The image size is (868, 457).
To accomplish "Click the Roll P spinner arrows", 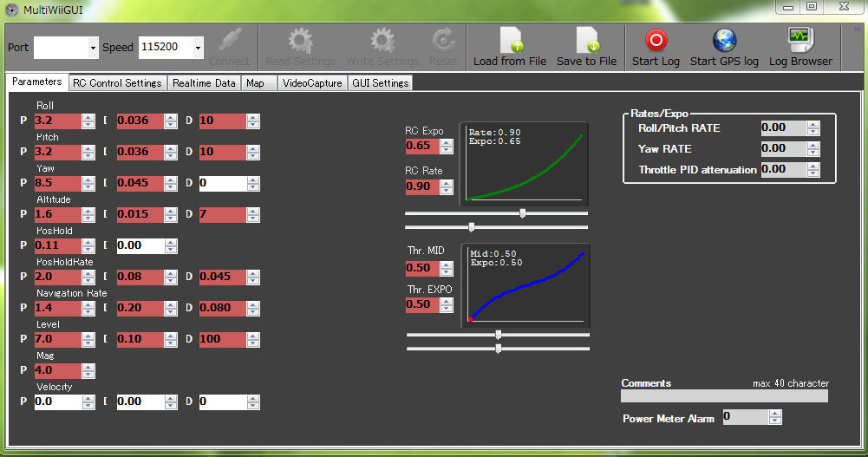I will pyautogui.click(x=88, y=121).
